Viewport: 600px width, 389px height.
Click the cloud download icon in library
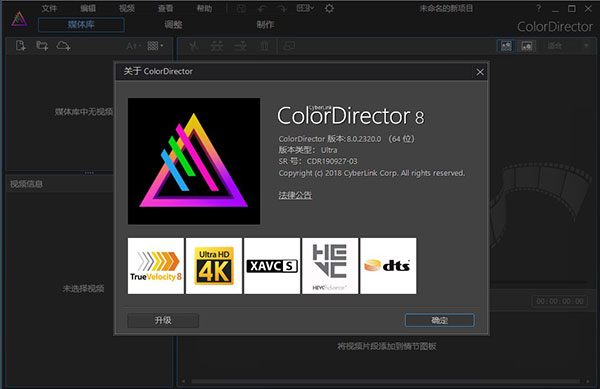[x=64, y=46]
